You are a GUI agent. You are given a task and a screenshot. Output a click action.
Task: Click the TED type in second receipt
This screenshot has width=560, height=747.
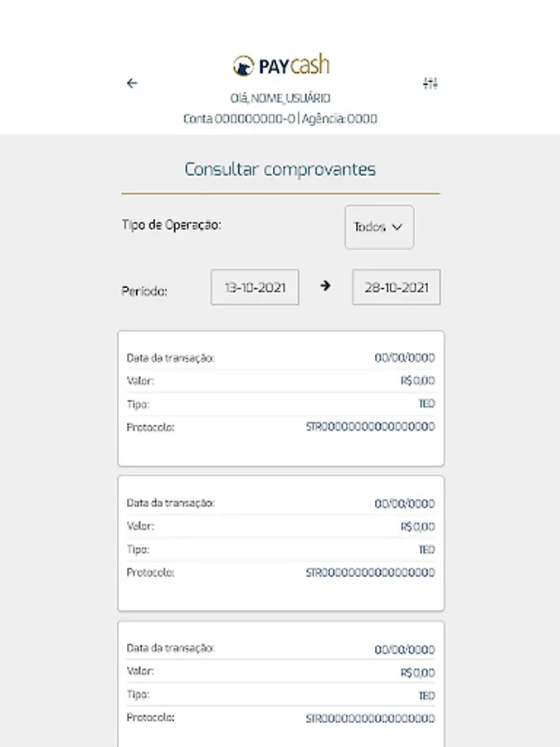(426, 549)
